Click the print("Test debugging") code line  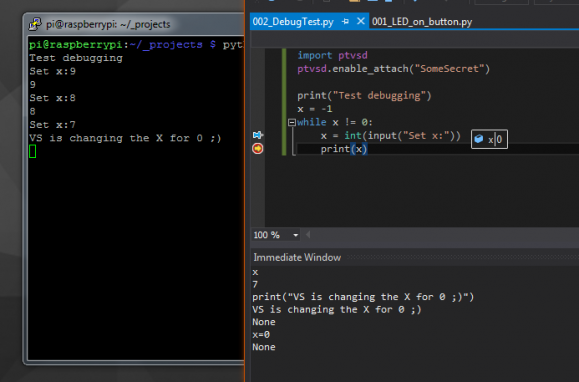pos(364,96)
